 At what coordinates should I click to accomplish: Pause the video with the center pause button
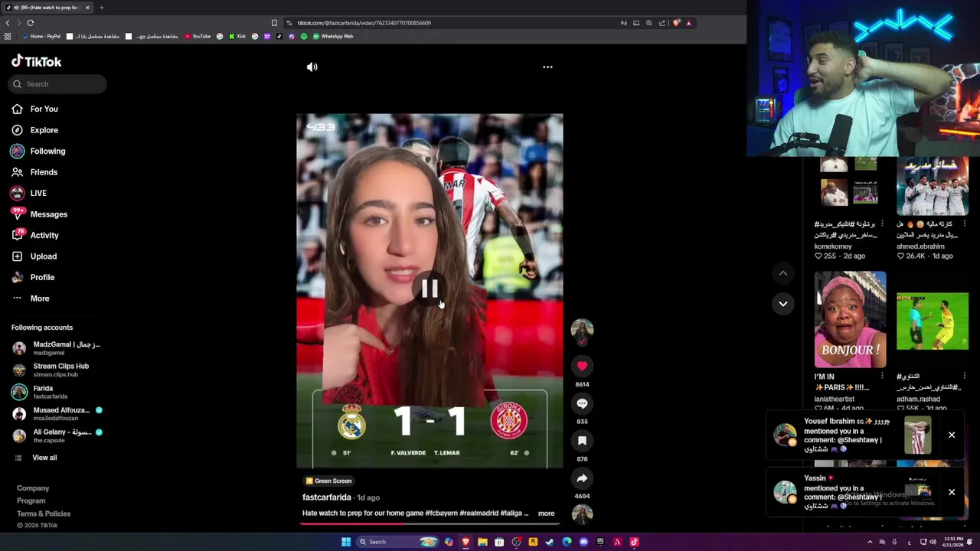tap(430, 289)
